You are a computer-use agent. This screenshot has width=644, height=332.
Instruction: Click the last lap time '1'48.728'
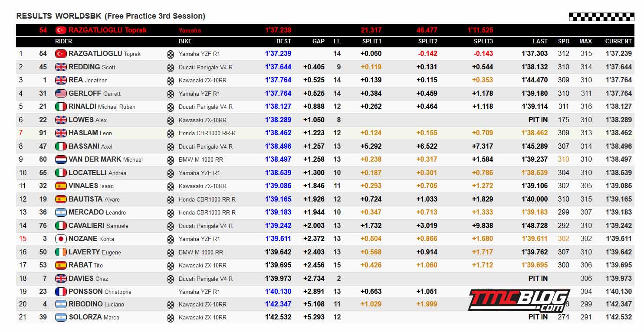(x=535, y=226)
